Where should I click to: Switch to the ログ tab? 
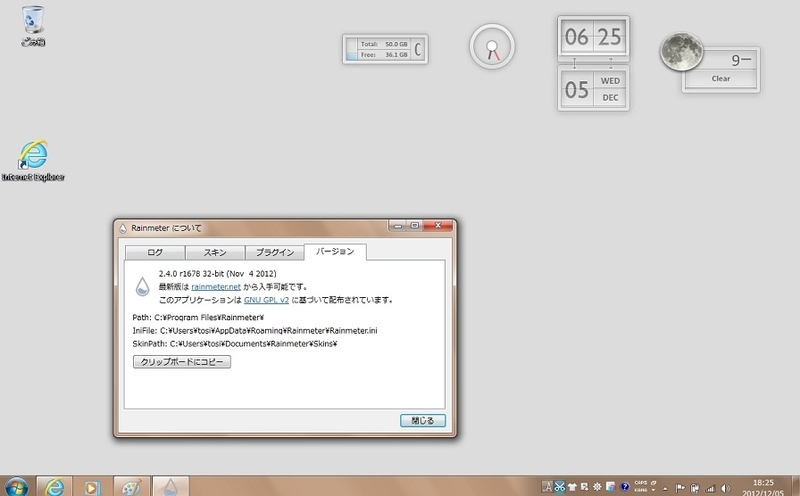(155, 253)
